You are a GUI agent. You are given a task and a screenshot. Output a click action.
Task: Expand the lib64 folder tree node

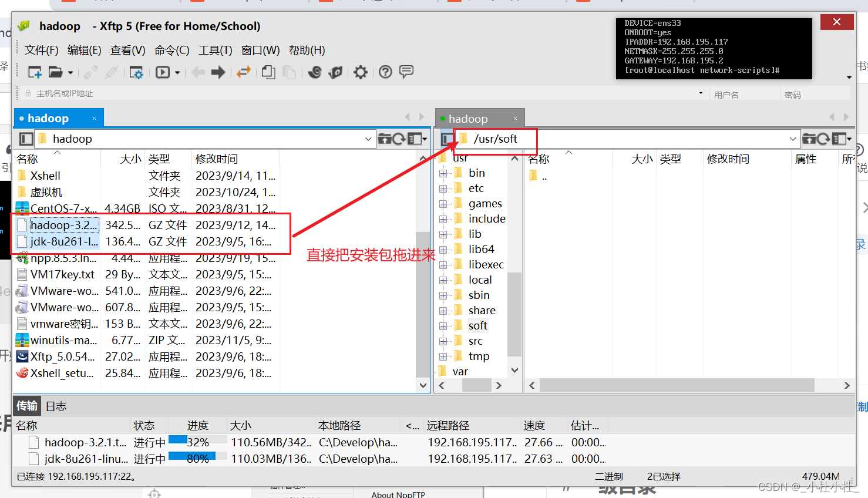(x=443, y=250)
